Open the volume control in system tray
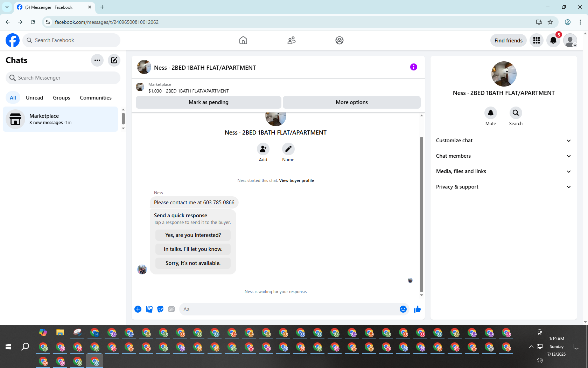 pos(540,360)
